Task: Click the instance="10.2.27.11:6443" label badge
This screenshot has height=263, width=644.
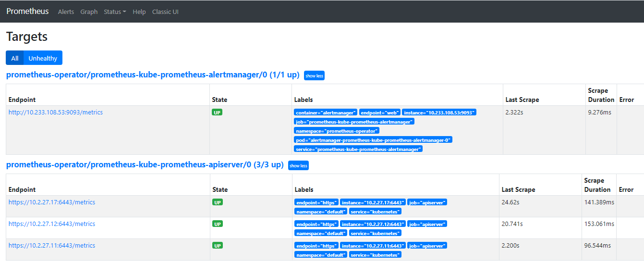Action: (x=373, y=246)
